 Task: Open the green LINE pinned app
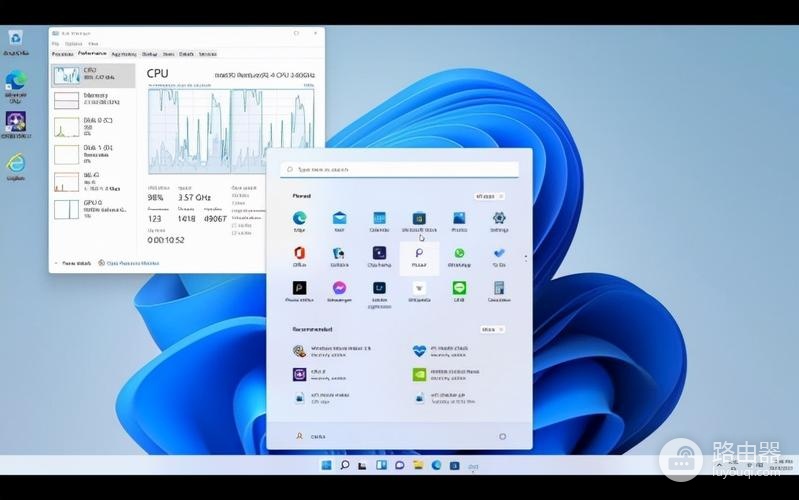459,292
